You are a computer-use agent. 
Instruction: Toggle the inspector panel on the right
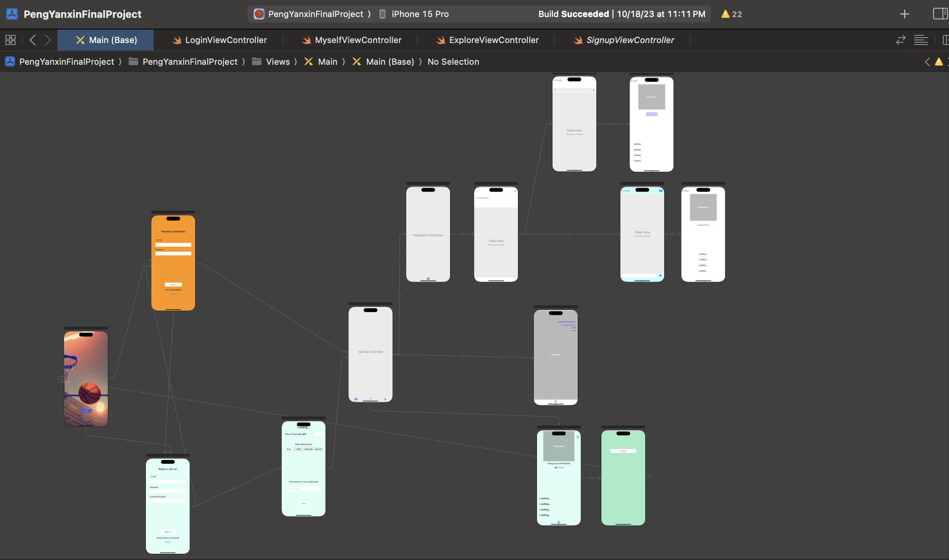940,14
